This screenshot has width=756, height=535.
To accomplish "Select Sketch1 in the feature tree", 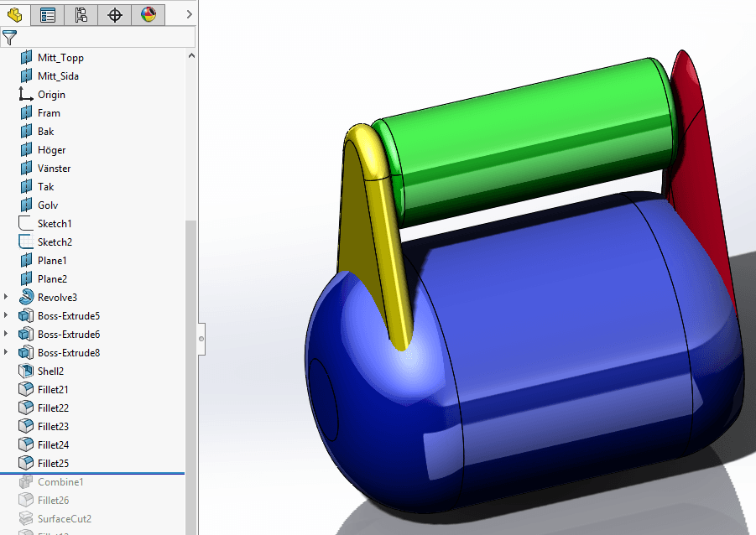I will 55,223.
